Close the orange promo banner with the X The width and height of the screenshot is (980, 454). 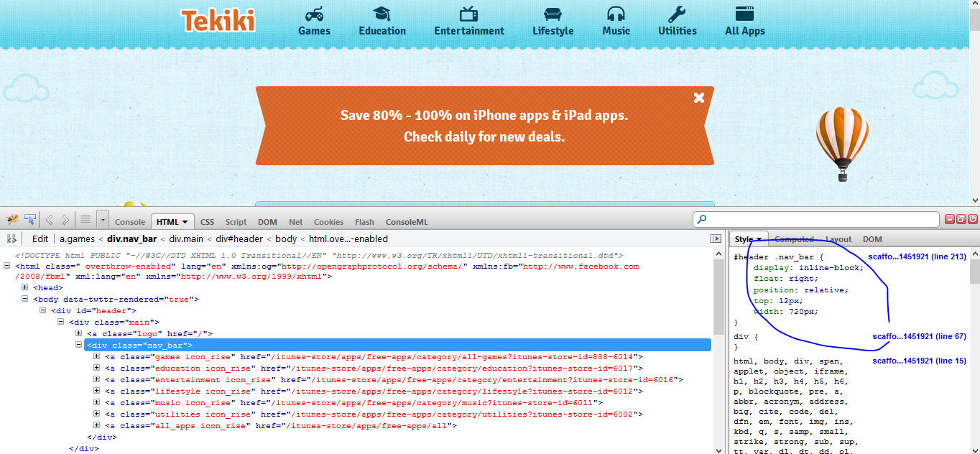coord(699,98)
